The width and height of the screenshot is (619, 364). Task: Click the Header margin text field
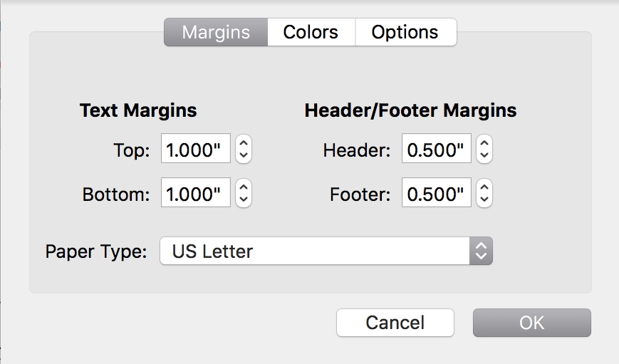(x=436, y=148)
